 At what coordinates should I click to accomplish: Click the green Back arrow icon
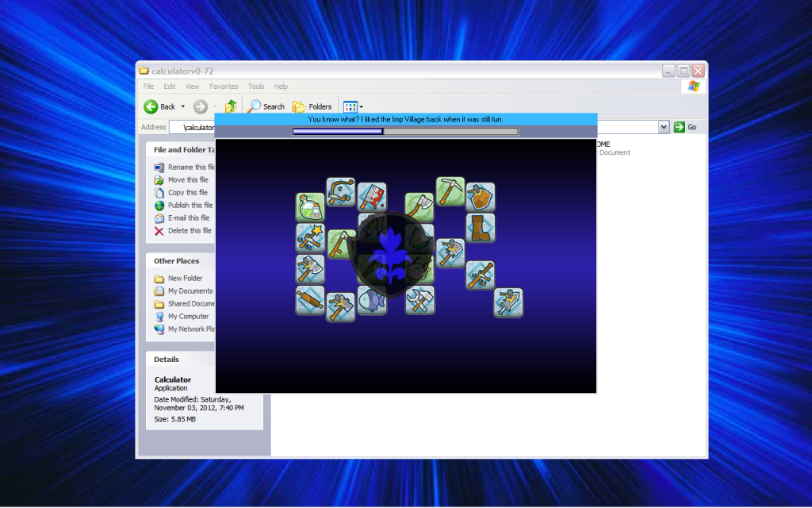point(151,107)
